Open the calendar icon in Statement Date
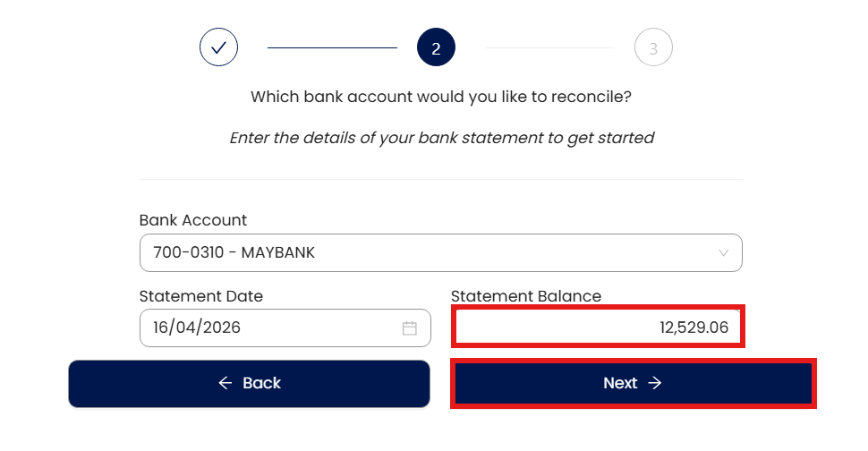 [410, 328]
